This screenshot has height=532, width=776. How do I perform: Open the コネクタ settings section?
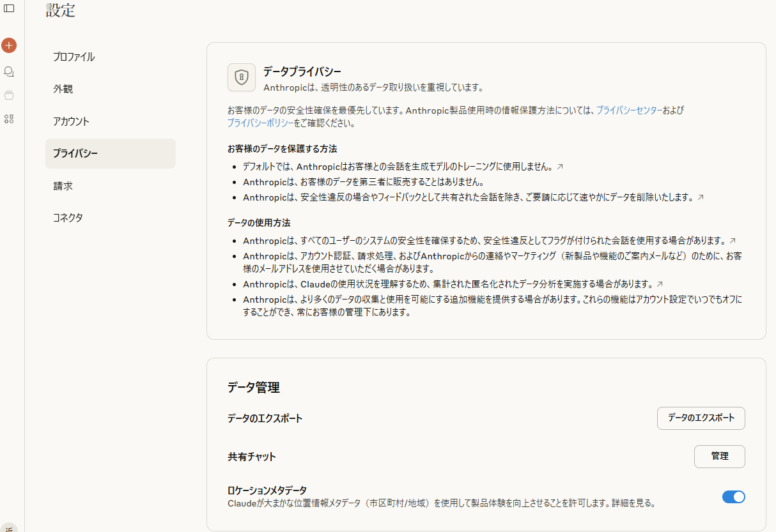tap(111, 218)
